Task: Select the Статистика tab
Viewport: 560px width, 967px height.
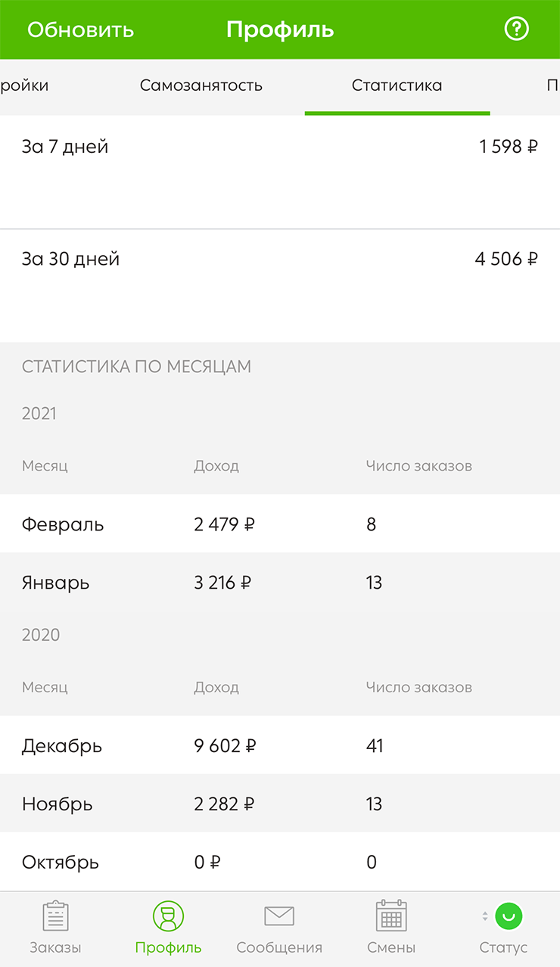Action: tap(397, 86)
